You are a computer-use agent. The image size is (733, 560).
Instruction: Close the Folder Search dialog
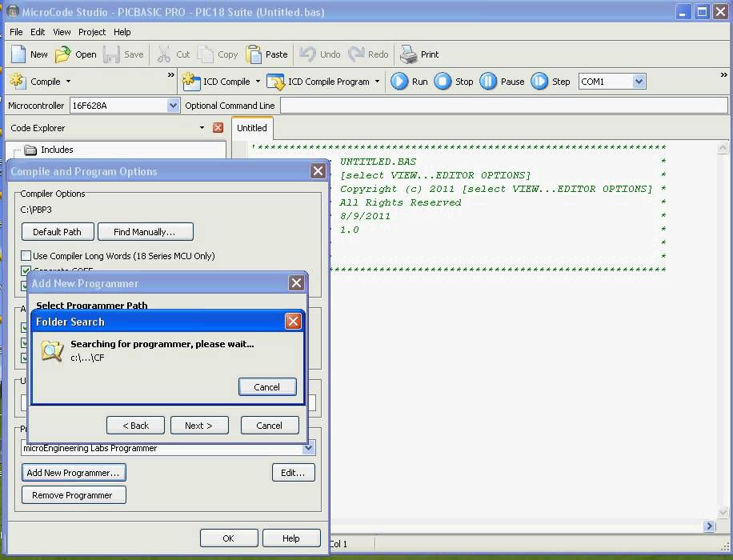tap(293, 321)
